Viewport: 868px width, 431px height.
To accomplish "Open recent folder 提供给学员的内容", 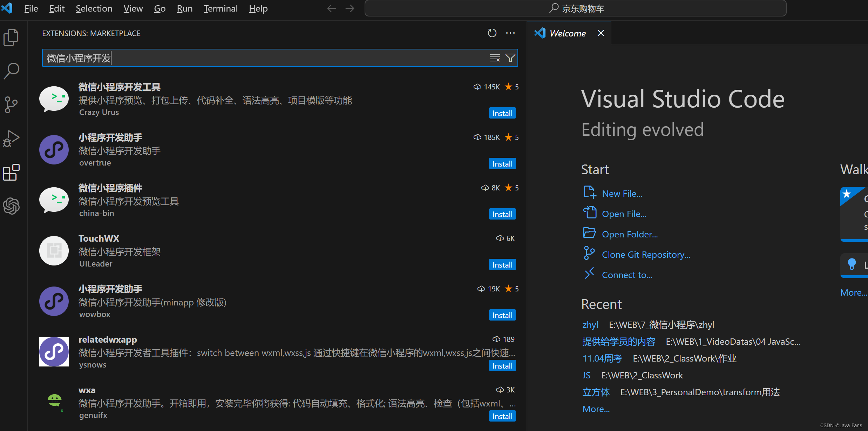I will 619,342.
